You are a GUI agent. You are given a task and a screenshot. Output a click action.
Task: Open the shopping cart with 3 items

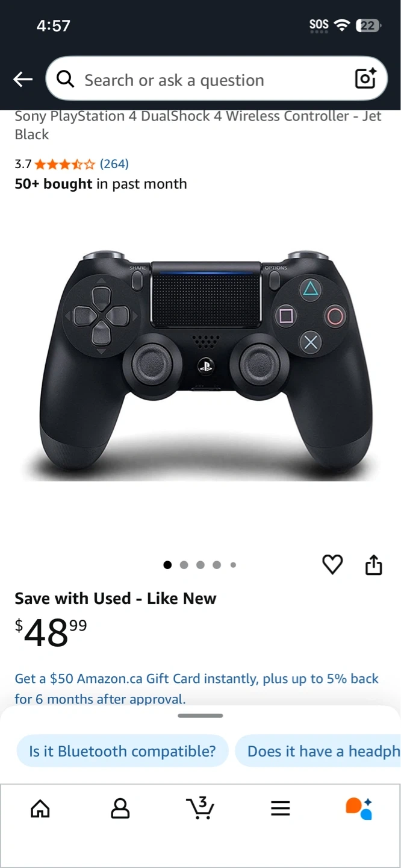tap(200, 808)
